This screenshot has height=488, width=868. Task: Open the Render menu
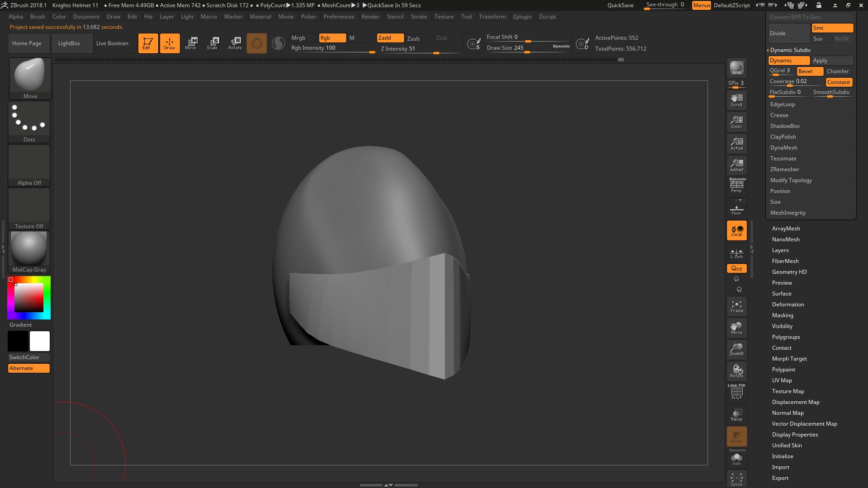[370, 17]
